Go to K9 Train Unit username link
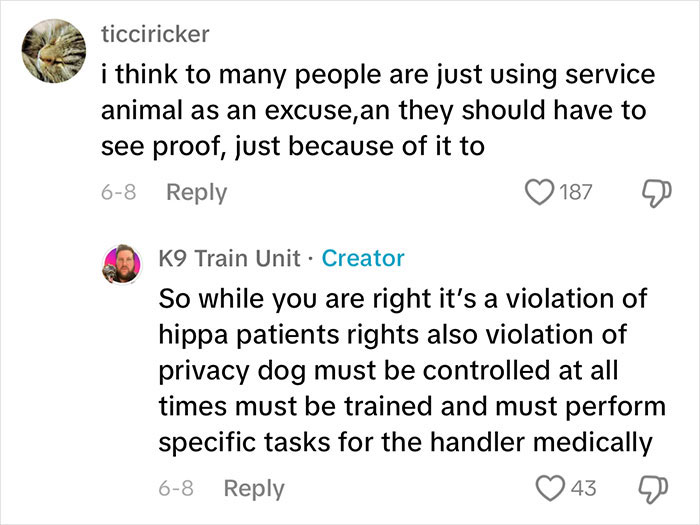The width and height of the screenshot is (700, 525). (x=230, y=258)
